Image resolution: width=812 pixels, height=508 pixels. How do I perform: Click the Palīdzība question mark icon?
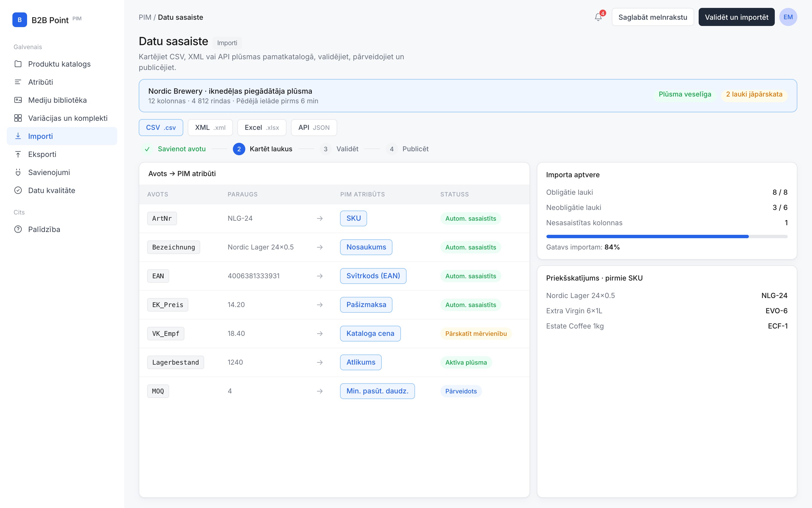click(18, 229)
